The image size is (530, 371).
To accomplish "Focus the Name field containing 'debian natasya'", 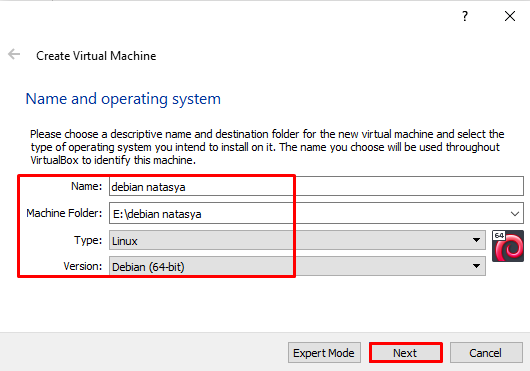I will [316, 186].
